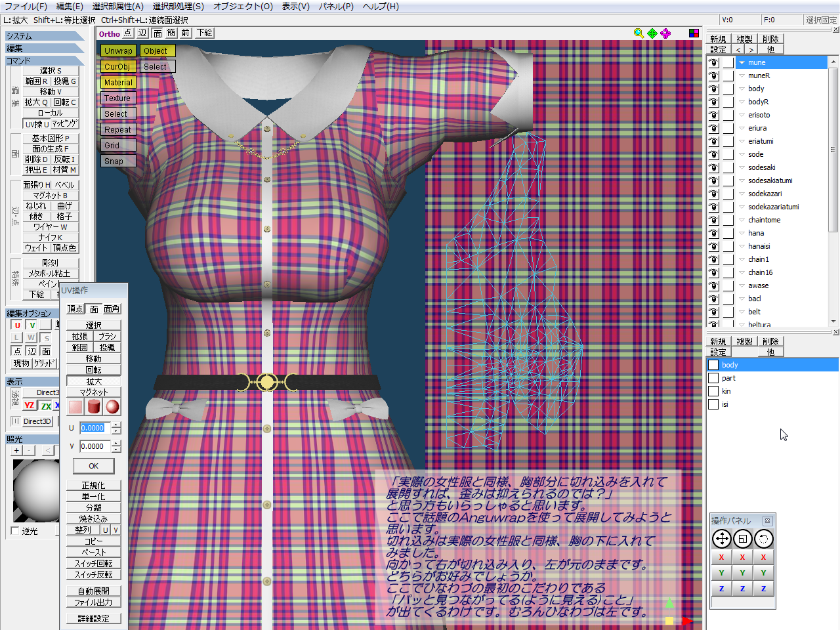Open the ファイル(F) menu
Viewport: 840px width, 630px height.
26,7
